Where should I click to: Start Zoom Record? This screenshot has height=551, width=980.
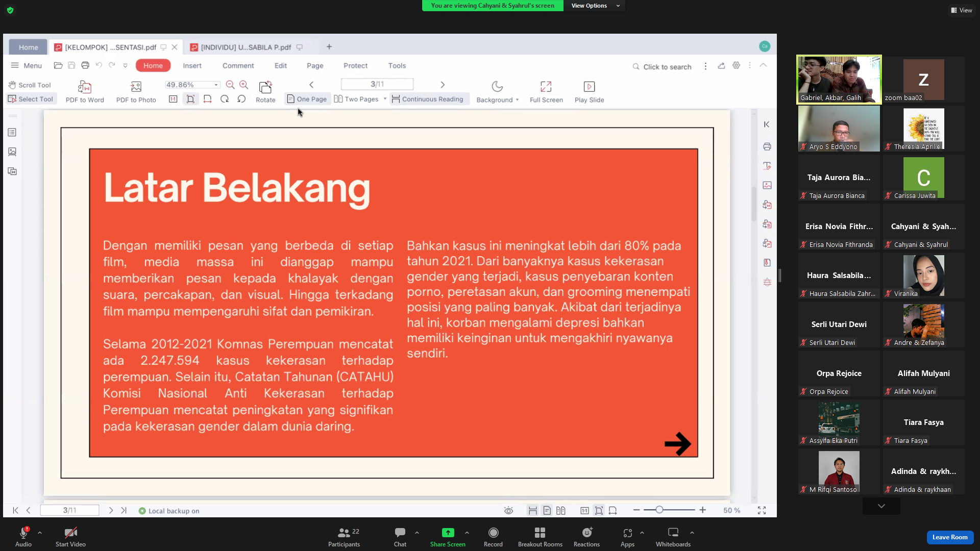(x=493, y=537)
